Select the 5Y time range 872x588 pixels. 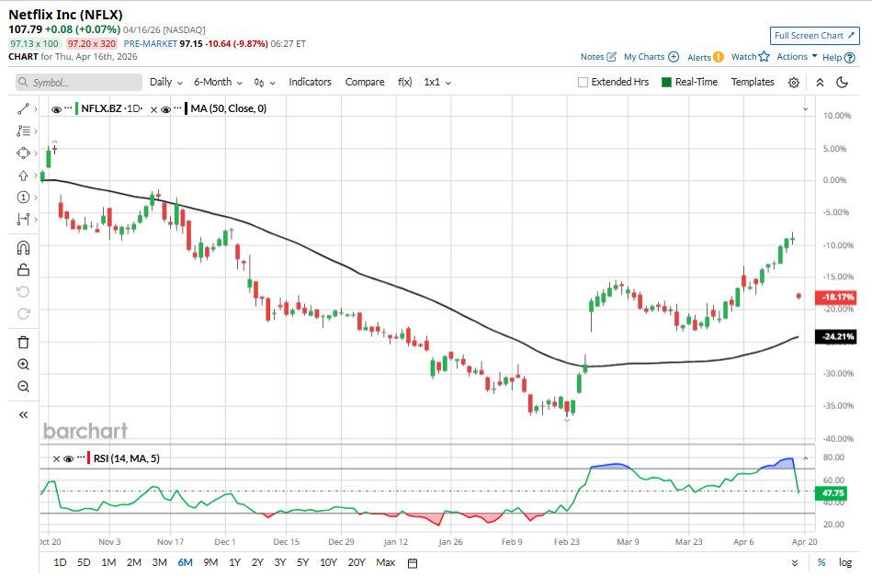coord(302,562)
